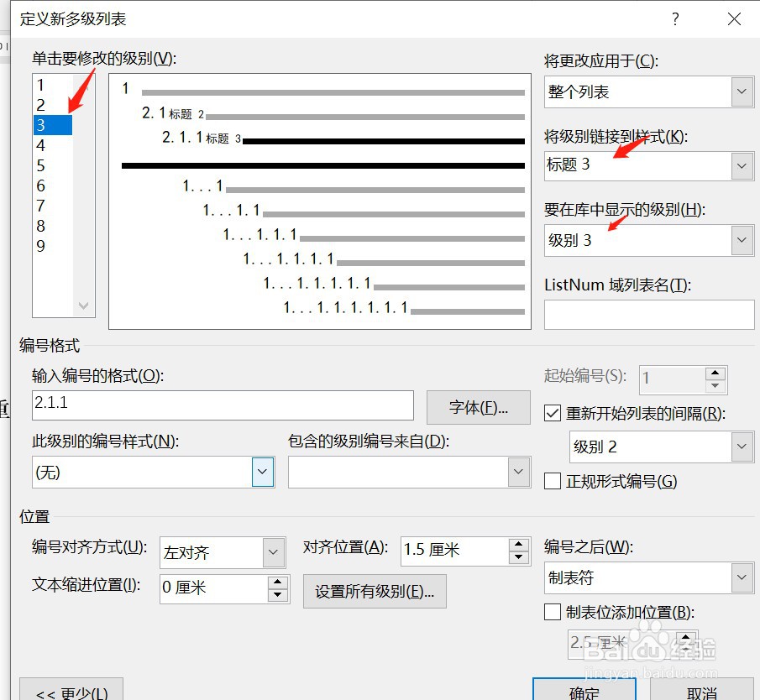Open the 将更改应用于 dropdown
The height and width of the screenshot is (700, 760).
[x=741, y=91]
